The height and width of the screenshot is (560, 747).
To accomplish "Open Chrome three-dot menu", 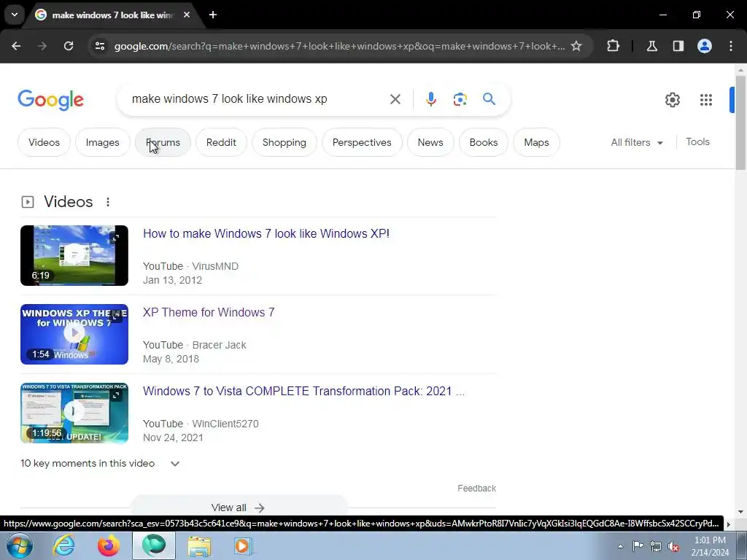I will pyautogui.click(x=731, y=46).
